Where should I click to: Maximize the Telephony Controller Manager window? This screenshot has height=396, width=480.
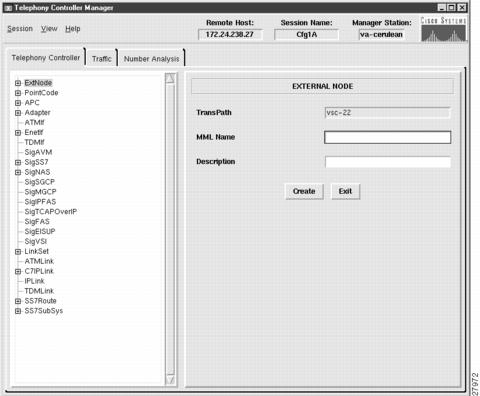coord(452,8)
